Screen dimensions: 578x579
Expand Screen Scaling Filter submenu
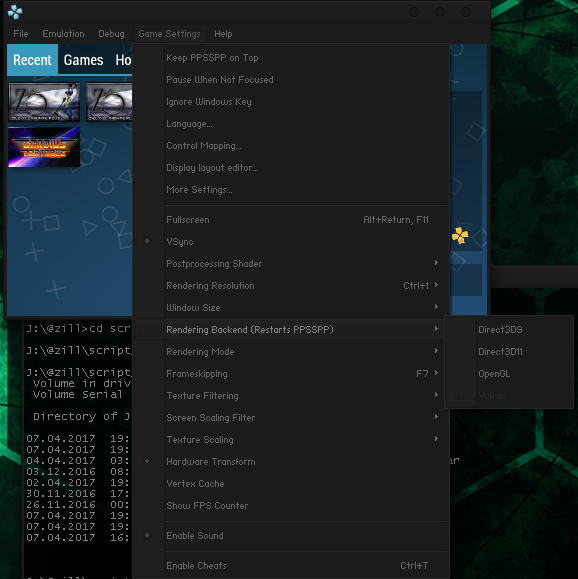click(x=292, y=418)
